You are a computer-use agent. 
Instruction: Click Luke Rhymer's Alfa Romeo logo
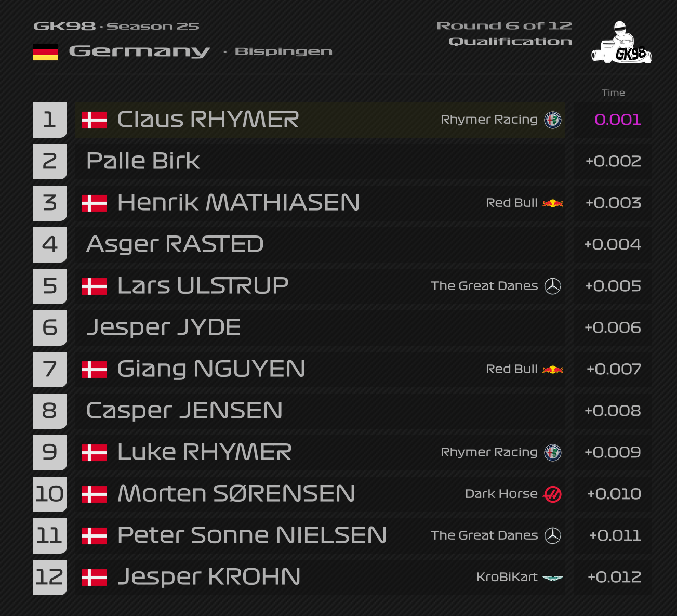point(552,453)
